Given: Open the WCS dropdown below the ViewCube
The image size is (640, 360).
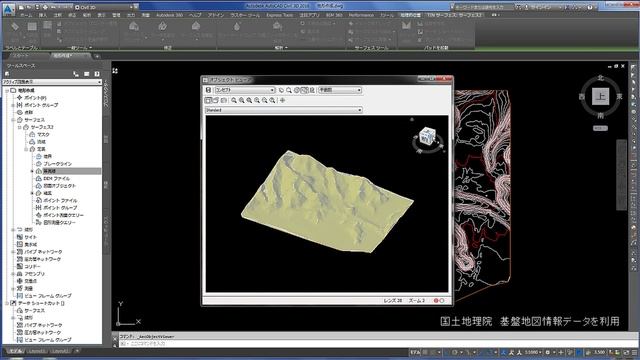Looking at the screenshot, I should [600, 128].
